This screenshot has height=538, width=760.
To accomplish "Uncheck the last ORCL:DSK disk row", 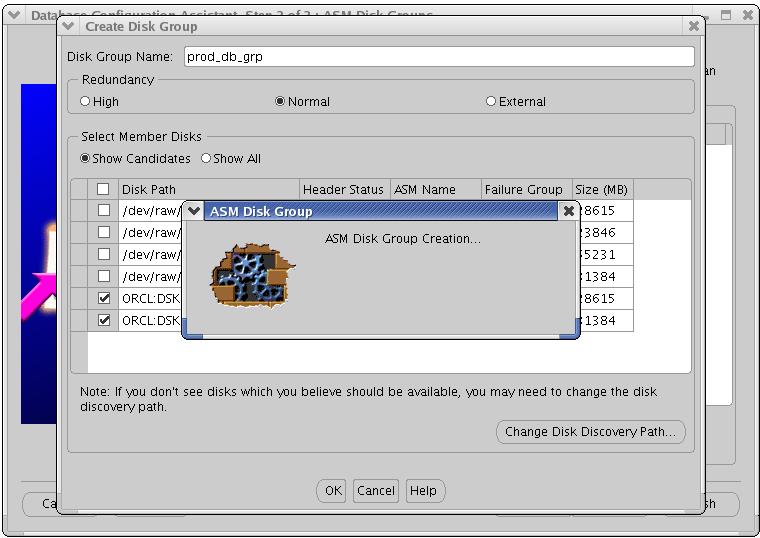I will pyautogui.click(x=103, y=321).
